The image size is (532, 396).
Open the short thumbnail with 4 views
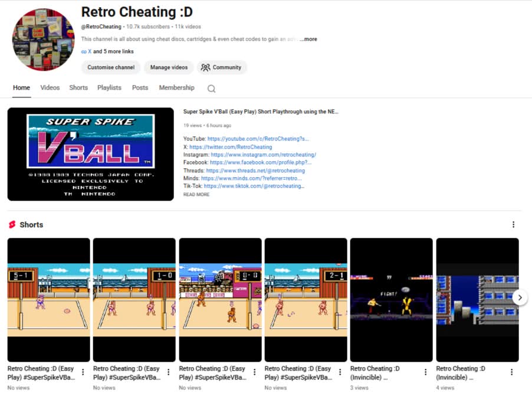[477, 300]
